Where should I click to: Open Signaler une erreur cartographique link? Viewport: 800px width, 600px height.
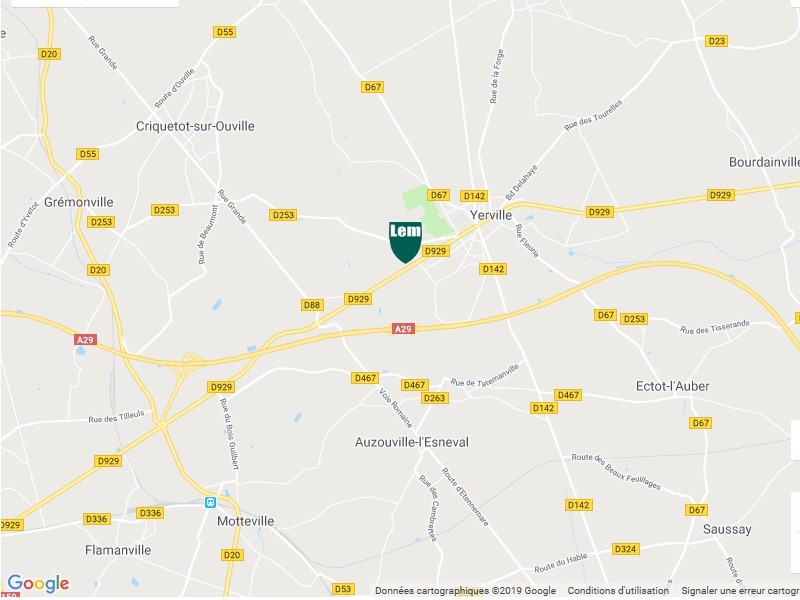click(x=740, y=590)
